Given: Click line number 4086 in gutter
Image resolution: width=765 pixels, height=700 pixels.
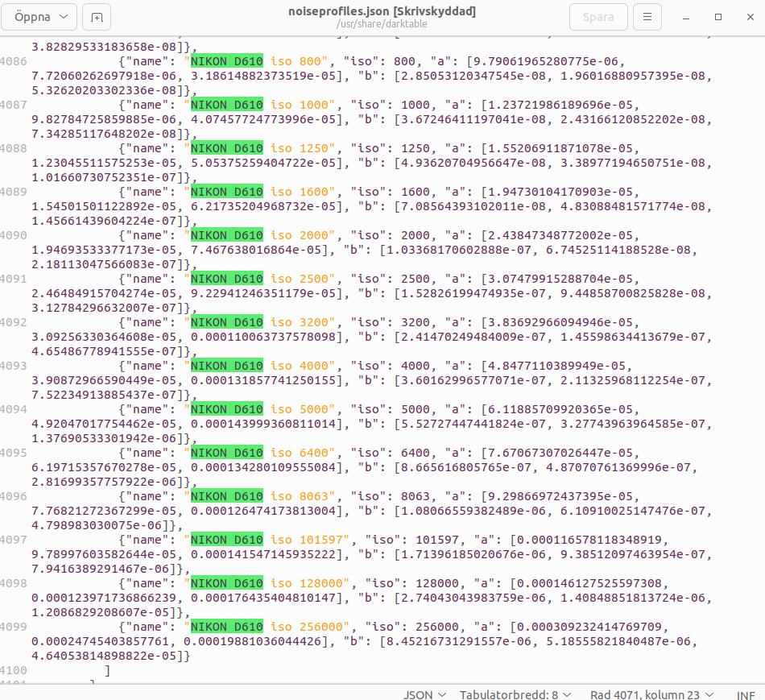Looking at the screenshot, I should click(x=13, y=61).
